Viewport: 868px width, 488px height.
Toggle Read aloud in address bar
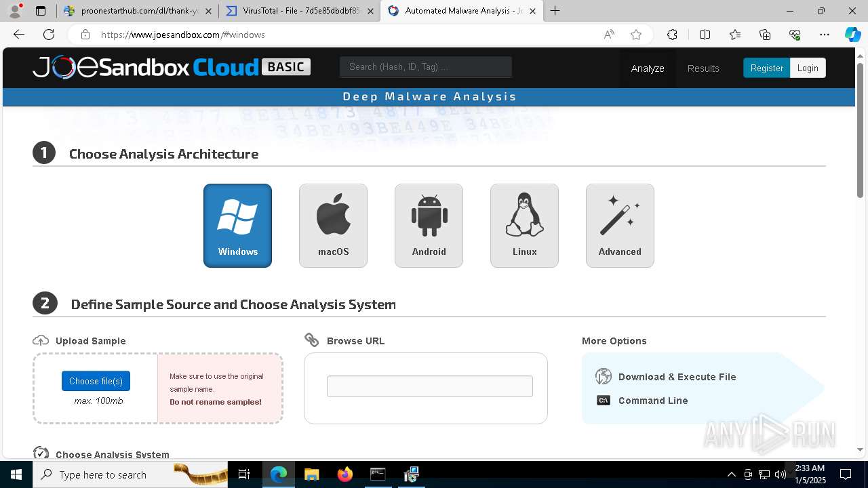[609, 35]
